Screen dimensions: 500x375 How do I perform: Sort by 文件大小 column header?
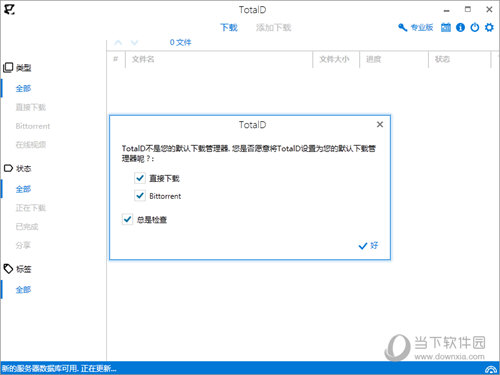(336, 59)
